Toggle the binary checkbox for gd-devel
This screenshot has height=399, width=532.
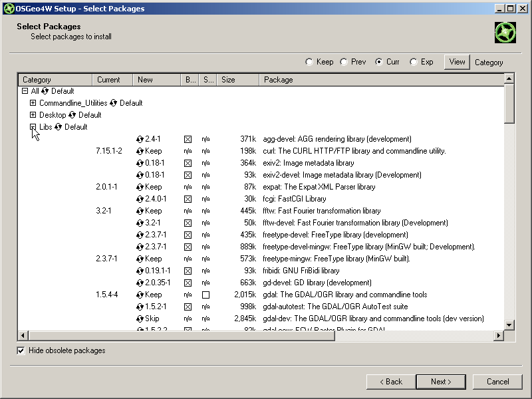click(x=188, y=283)
